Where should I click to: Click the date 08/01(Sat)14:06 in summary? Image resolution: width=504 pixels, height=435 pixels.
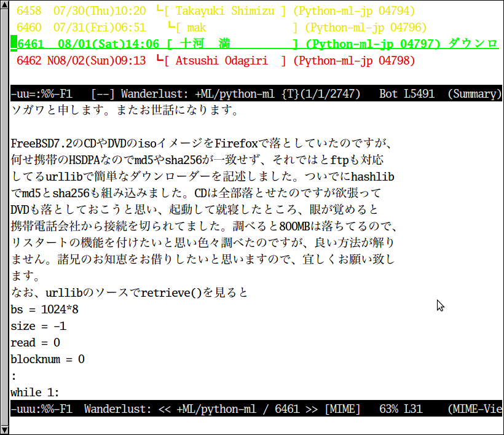(x=108, y=44)
